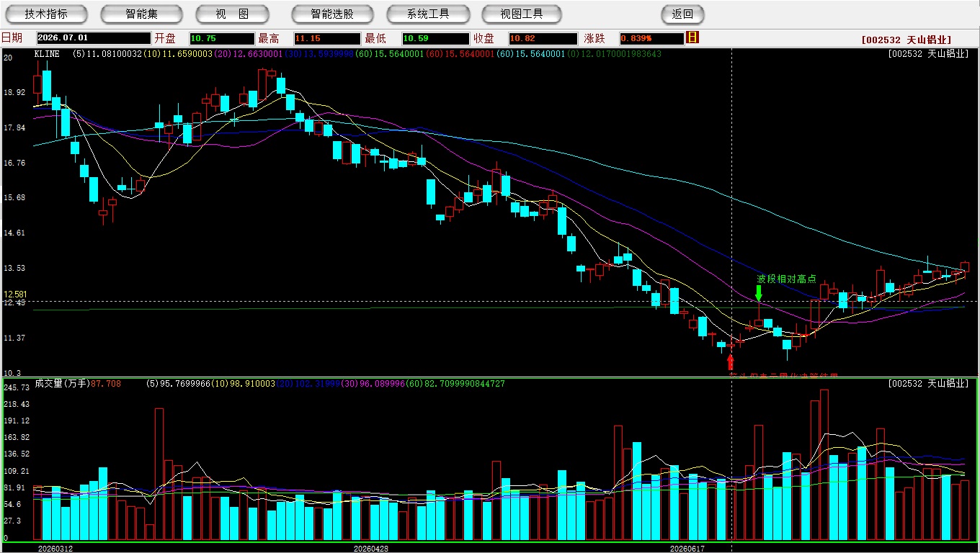Screen dimensions: 980x553
Task: Click the 波段相对高点 annotation text
Action: [786, 279]
